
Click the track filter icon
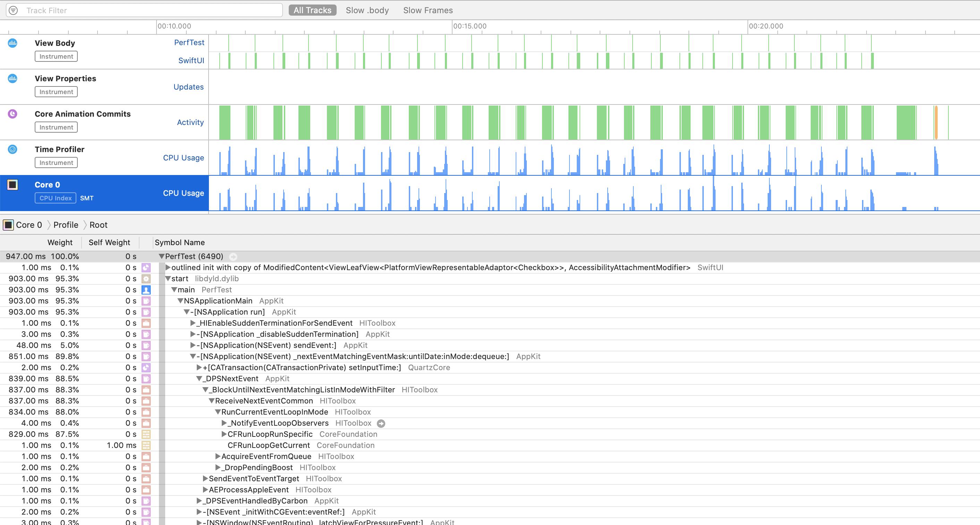point(13,10)
